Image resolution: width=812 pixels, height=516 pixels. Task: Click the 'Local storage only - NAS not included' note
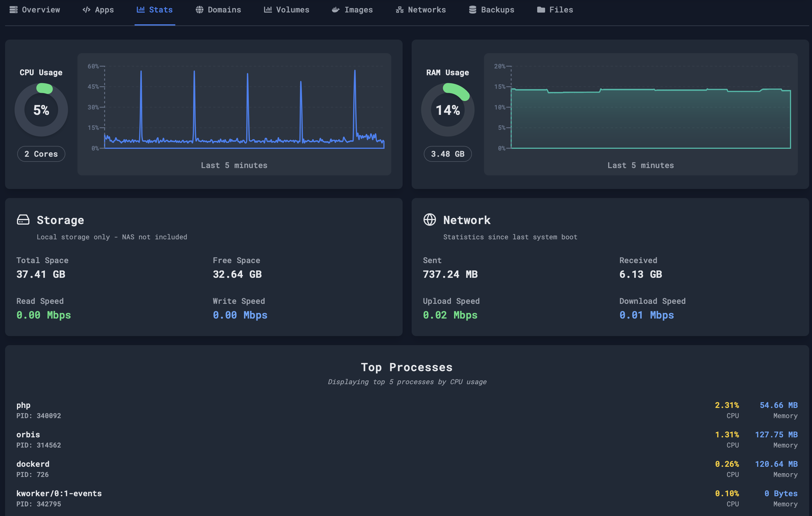[x=112, y=237]
